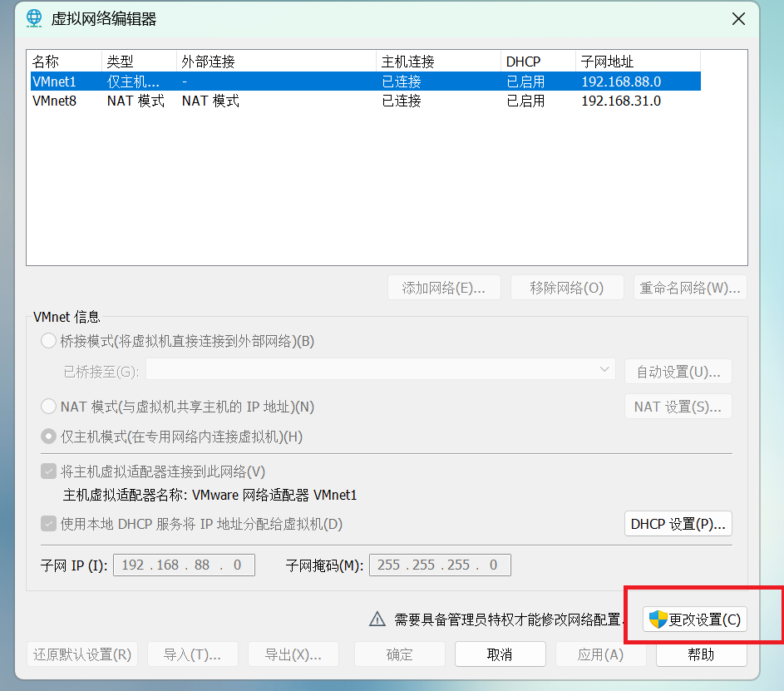This screenshot has height=691, width=784.
Task: Toggle the 将主机虚拟适配器连接到此网络 checkbox
Action: tap(47, 471)
